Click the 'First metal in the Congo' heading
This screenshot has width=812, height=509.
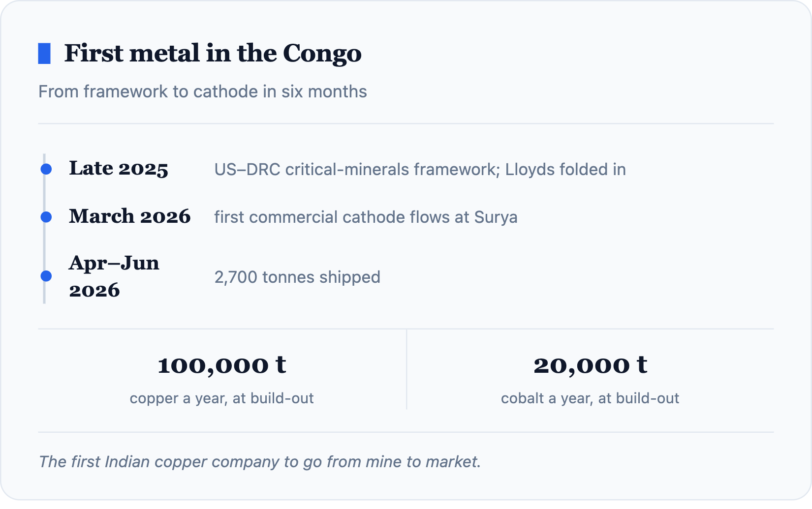click(x=213, y=53)
